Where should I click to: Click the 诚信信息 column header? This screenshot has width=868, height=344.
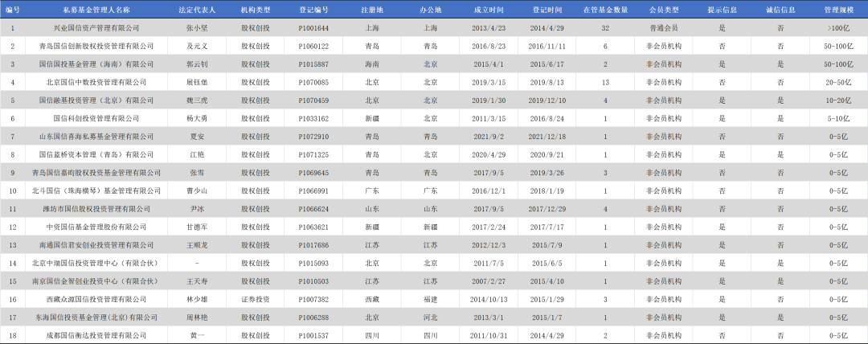point(780,10)
